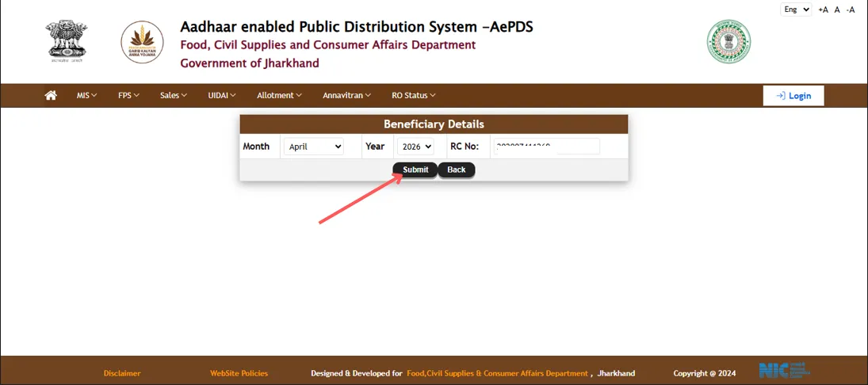This screenshot has width=868, height=385.
Task: Open the Year dropdown showing 2026
Action: [x=415, y=147]
